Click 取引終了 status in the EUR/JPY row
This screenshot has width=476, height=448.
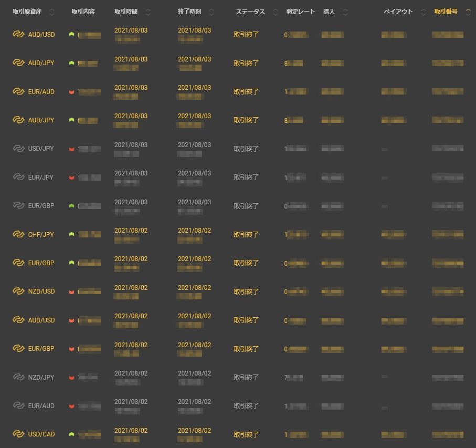click(246, 178)
